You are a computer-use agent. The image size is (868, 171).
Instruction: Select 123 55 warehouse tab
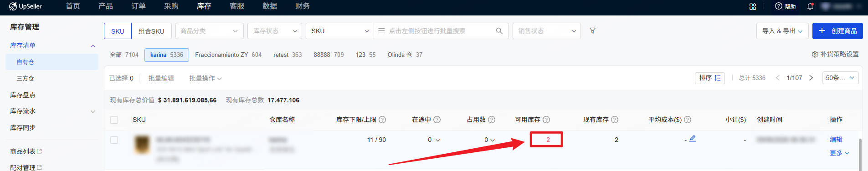[365, 55]
